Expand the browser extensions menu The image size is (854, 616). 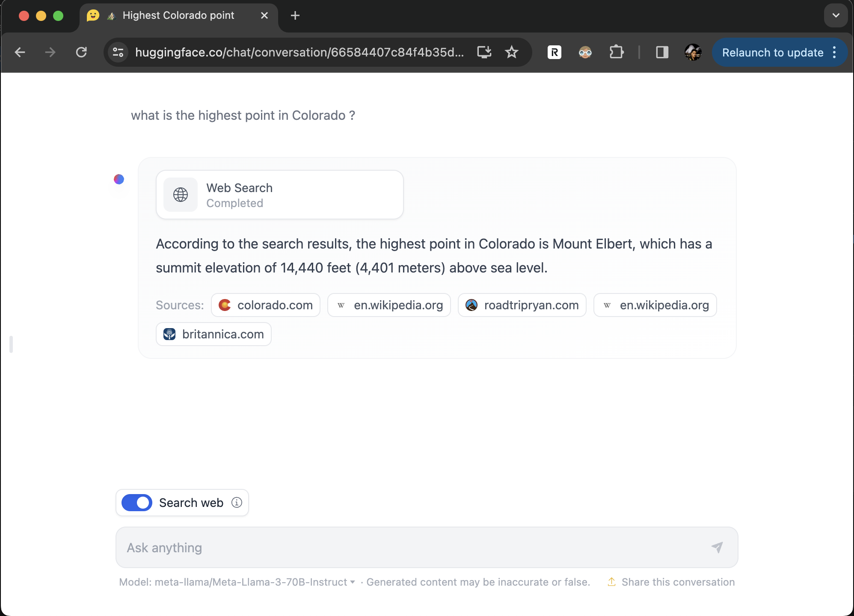pyautogui.click(x=617, y=53)
